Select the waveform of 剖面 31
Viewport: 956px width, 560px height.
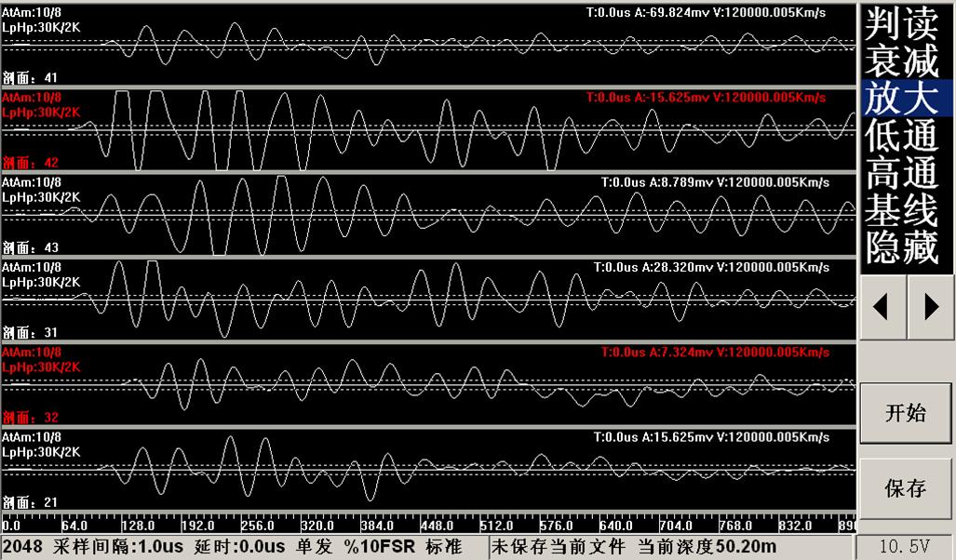tap(428, 300)
